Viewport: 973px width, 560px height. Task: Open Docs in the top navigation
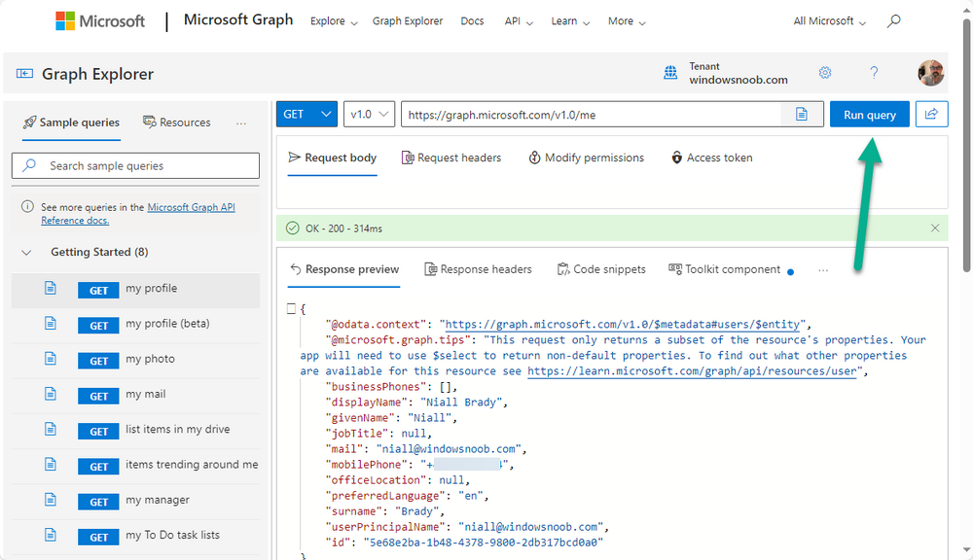pyautogui.click(x=472, y=21)
